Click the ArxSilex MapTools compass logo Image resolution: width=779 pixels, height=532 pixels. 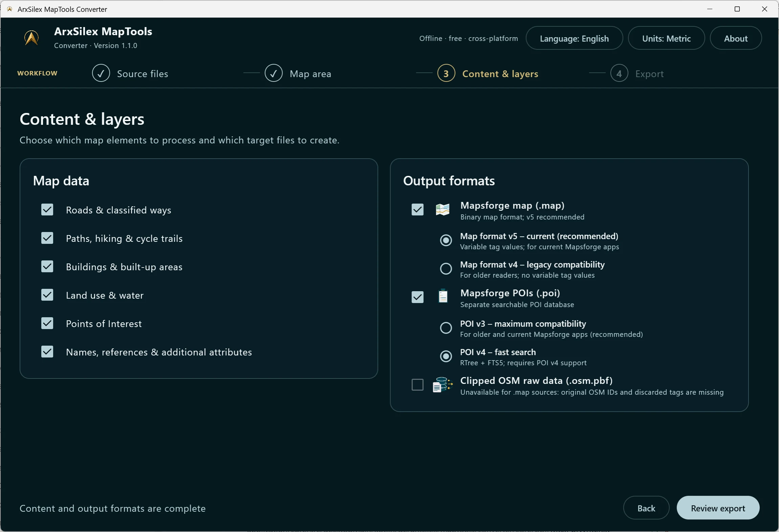tap(31, 38)
